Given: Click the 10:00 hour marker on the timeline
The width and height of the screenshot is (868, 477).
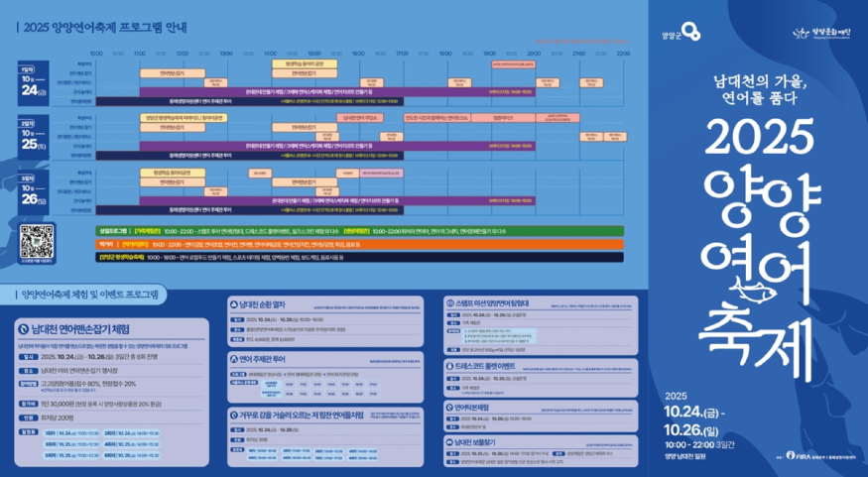Looking at the screenshot, I should pos(96,54).
